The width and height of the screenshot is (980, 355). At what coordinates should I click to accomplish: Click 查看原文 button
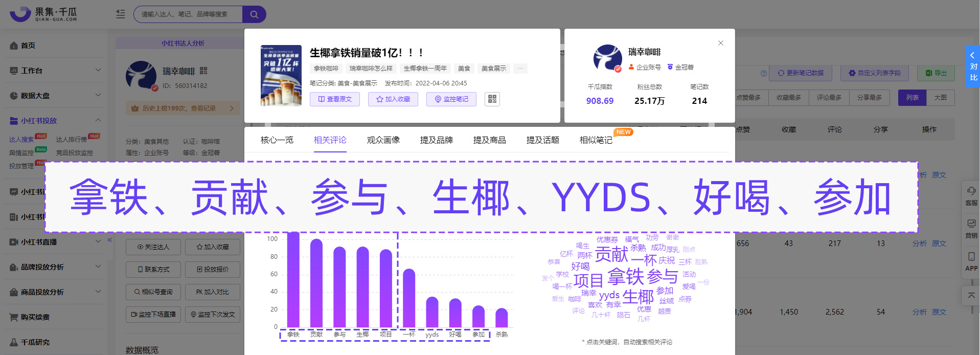(335, 99)
